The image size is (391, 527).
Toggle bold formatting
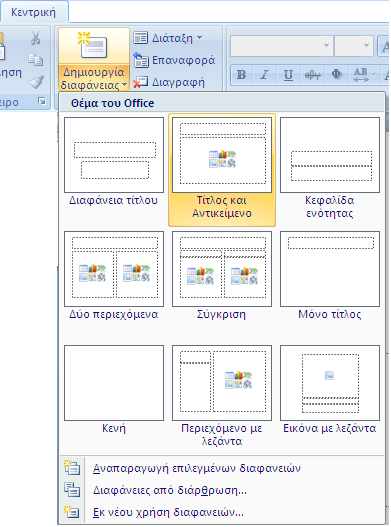tap(241, 75)
